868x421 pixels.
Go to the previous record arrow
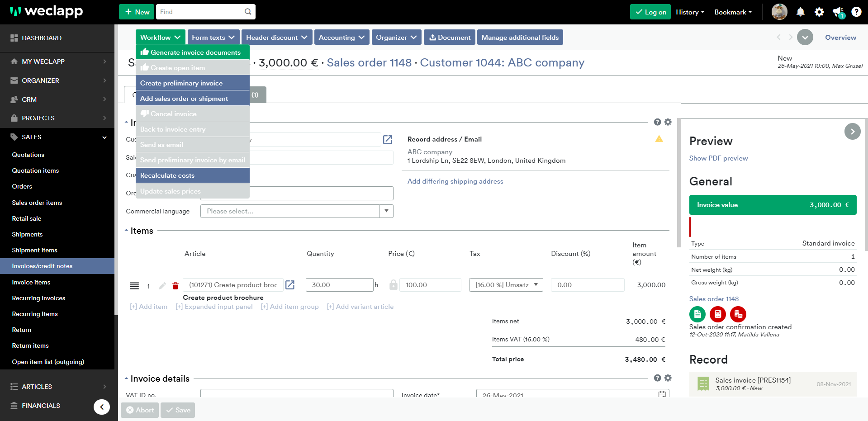pos(779,37)
